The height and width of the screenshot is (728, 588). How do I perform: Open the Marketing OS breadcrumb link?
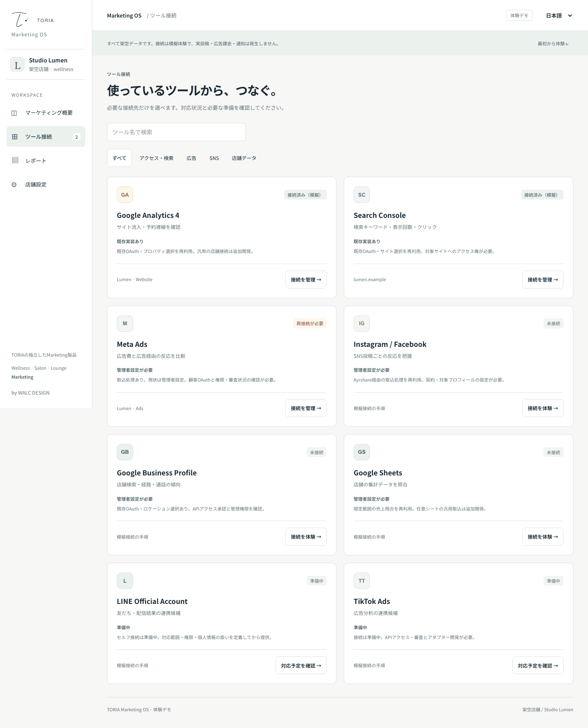click(x=124, y=16)
